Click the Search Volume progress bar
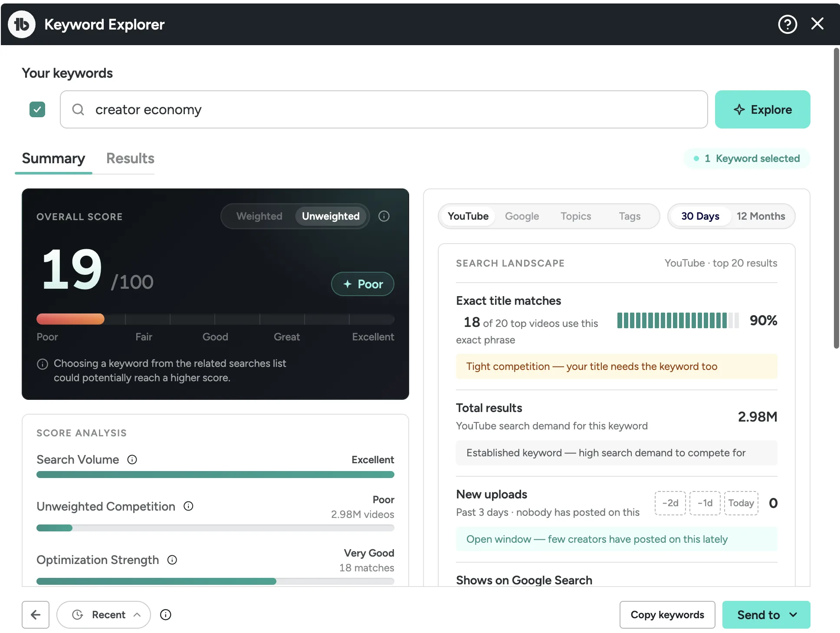The width and height of the screenshot is (840, 633). click(215, 475)
